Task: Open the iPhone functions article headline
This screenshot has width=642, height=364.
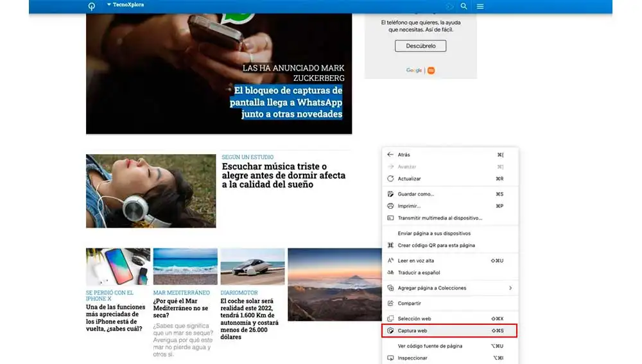Action: (x=116, y=318)
